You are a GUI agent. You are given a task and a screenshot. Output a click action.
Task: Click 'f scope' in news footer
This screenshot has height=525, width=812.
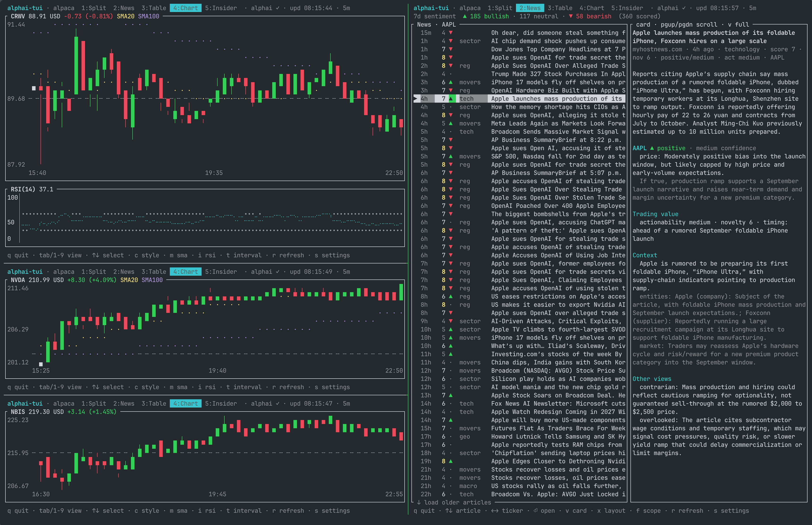pos(648,511)
